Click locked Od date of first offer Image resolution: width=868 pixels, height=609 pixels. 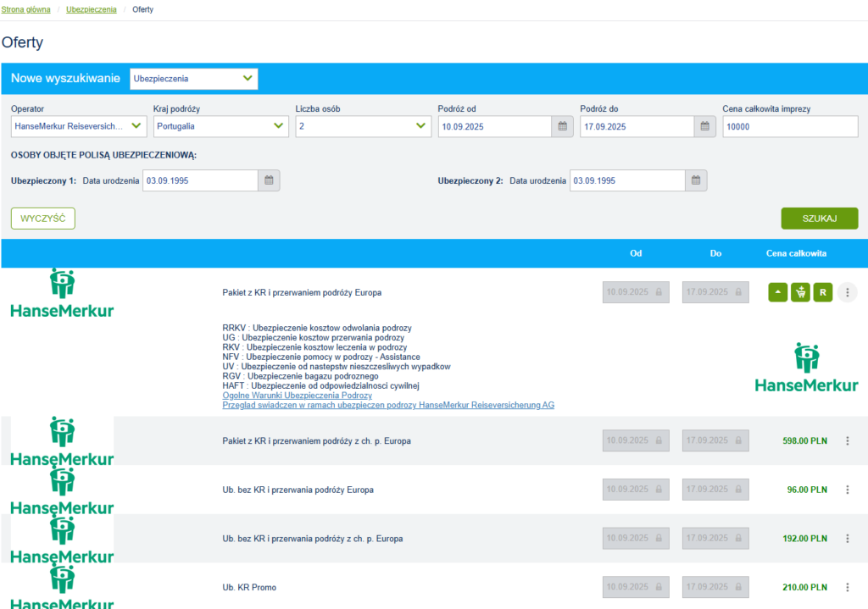tap(636, 292)
